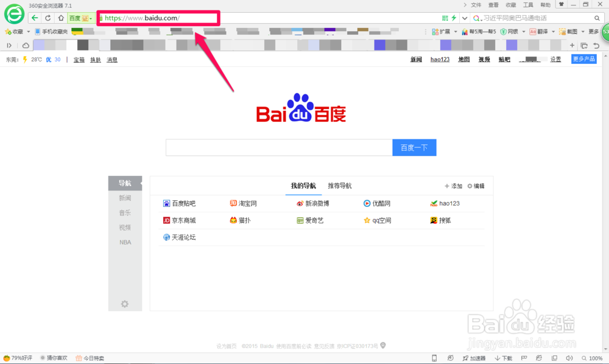Click the top-right browser search box
Screen dimensions: 609x364
pos(536,18)
